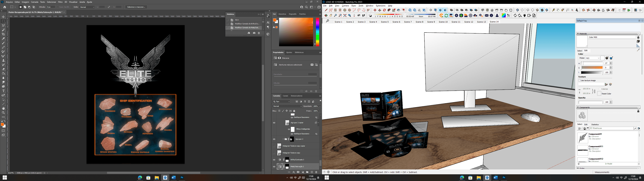The height and width of the screenshot is (181, 644).
Task: Expand the Agrupar 2 layer group
Action: pos(283,139)
